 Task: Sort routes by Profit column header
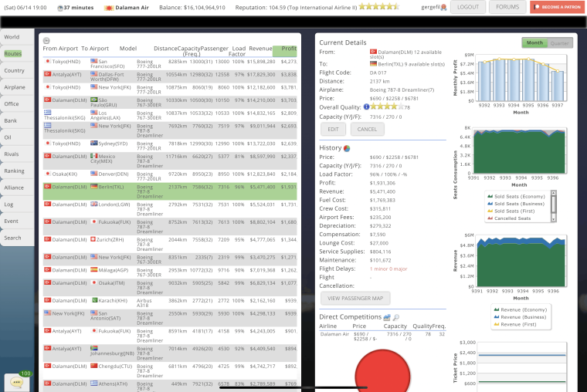click(285, 51)
